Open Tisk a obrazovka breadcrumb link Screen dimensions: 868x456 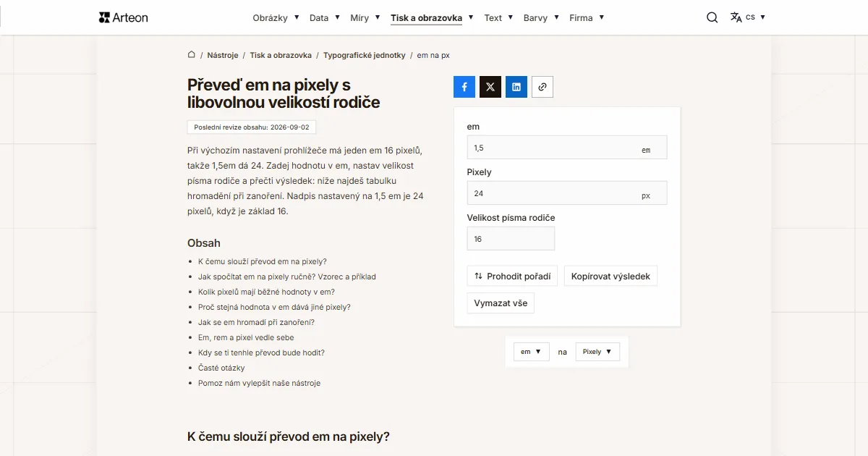[x=281, y=55]
